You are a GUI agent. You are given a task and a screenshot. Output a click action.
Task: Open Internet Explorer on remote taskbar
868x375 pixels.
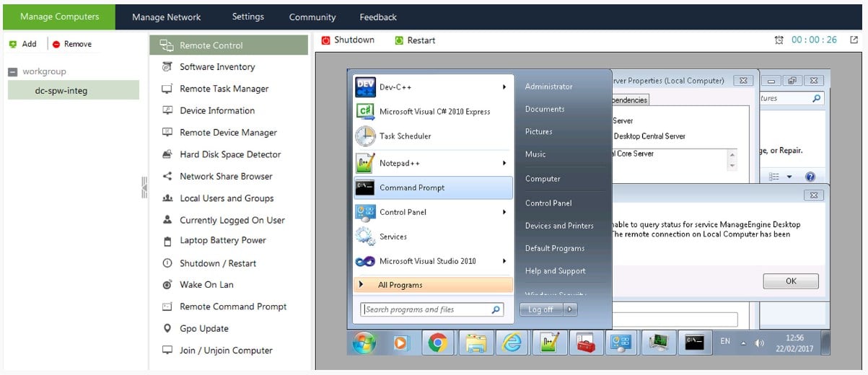click(x=511, y=343)
